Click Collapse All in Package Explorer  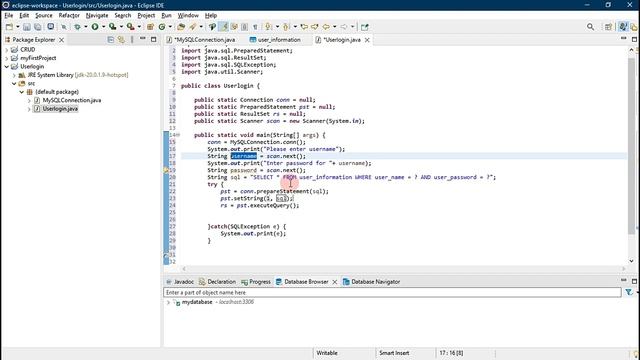[x=111, y=40]
